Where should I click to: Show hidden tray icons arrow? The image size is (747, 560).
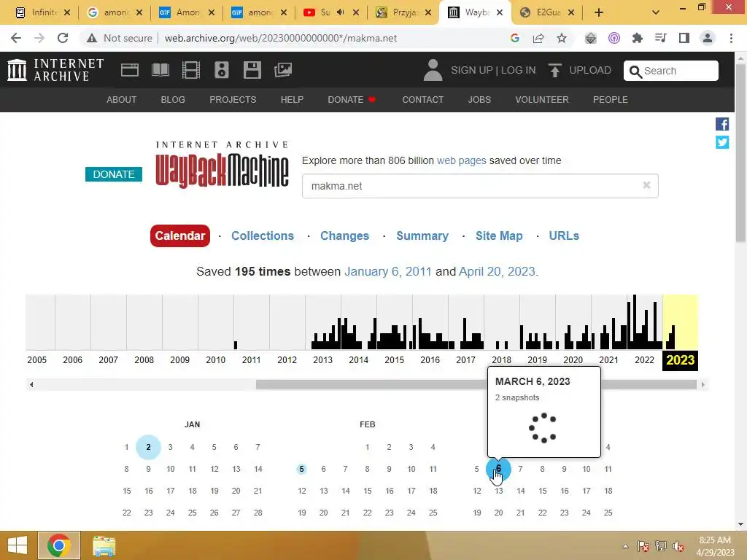[625, 546]
